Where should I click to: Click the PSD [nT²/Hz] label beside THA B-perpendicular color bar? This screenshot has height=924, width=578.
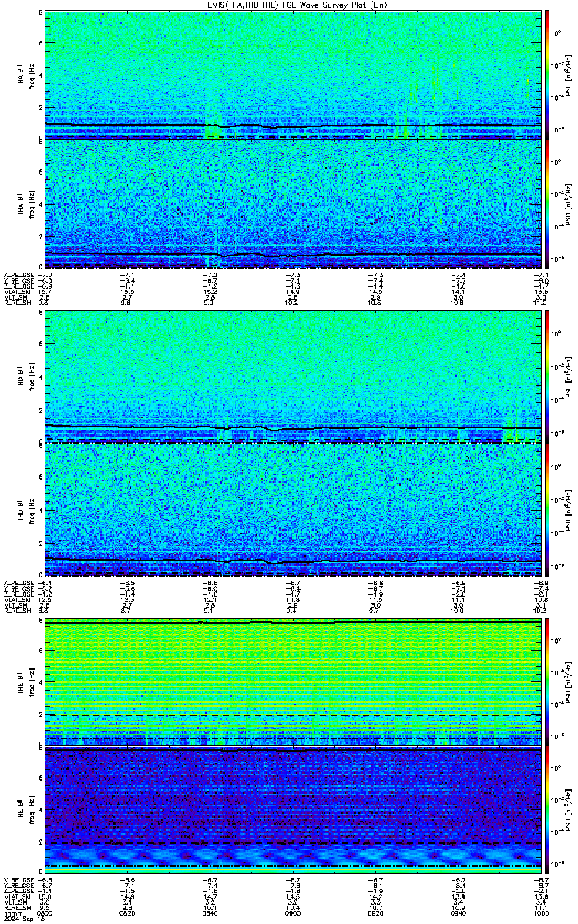pyautogui.click(x=569, y=75)
